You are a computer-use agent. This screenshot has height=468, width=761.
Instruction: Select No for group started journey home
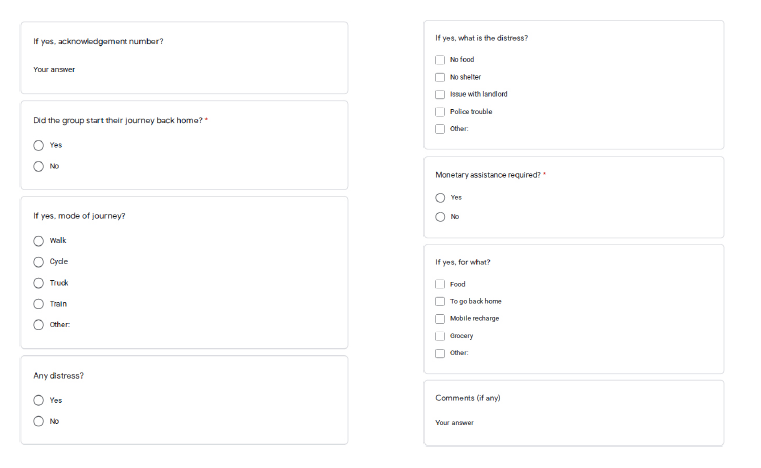pyautogui.click(x=39, y=166)
